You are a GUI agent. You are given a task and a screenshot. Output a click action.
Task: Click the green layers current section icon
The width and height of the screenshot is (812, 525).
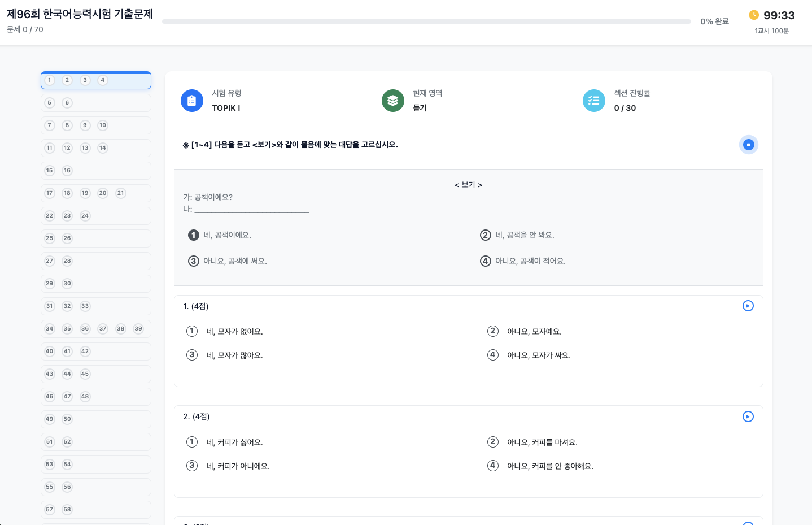[x=392, y=101]
